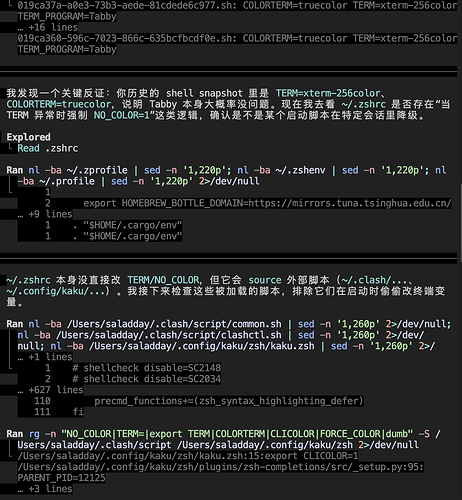Expand the "… +9 lines" collapsed output
This screenshot has width=462, height=500.
coord(45,214)
